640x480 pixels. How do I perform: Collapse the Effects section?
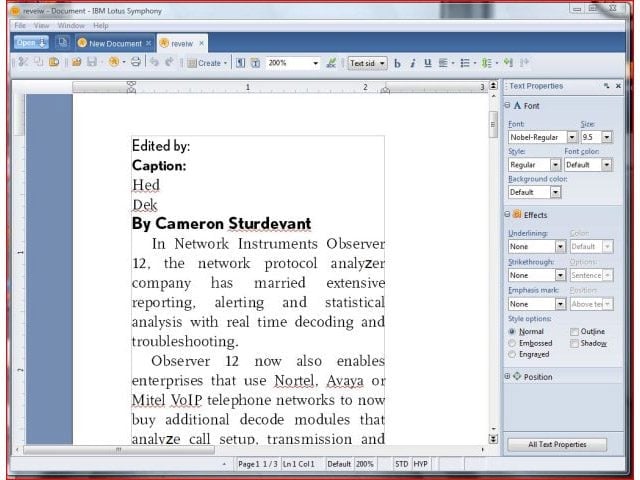click(x=507, y=214)
